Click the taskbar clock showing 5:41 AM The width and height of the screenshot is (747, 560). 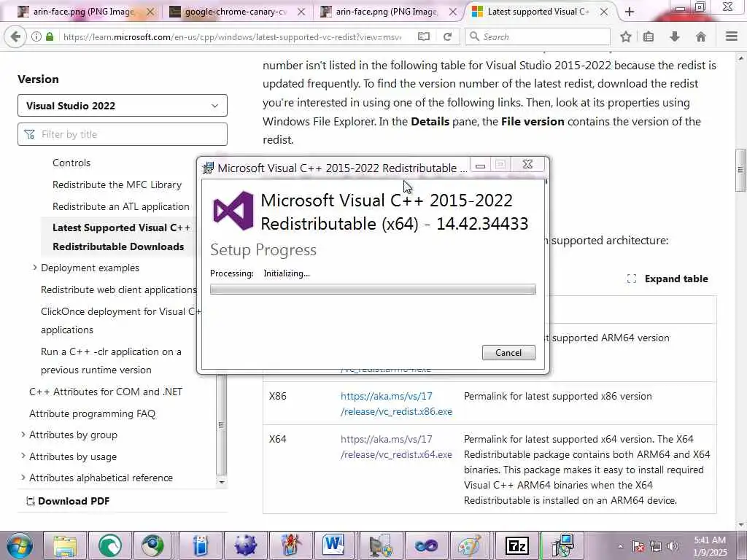point(711,546)
